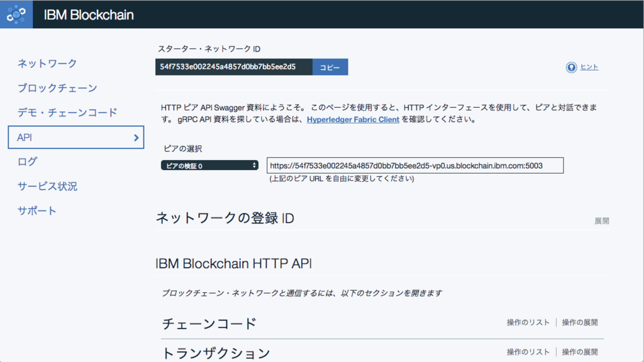This screenshot has width=644, height=362.
Task: Click the chevron arrow on API item
Action: (136, 138)
